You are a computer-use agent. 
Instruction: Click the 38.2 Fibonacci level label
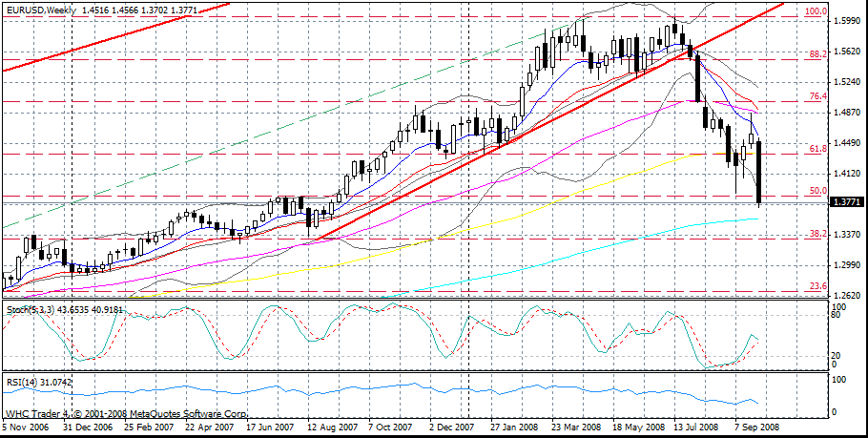[x=816, y=234]
